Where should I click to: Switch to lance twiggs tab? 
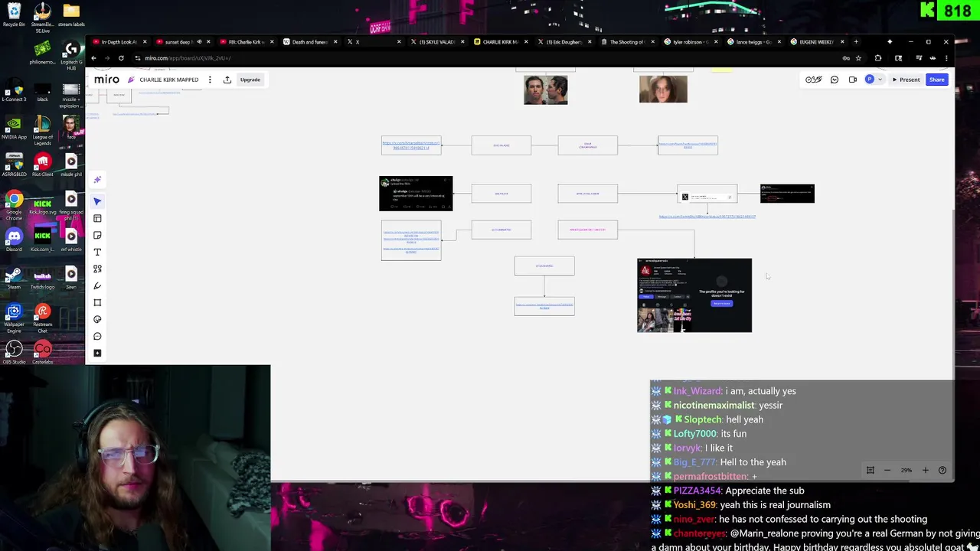click(755, 42)
